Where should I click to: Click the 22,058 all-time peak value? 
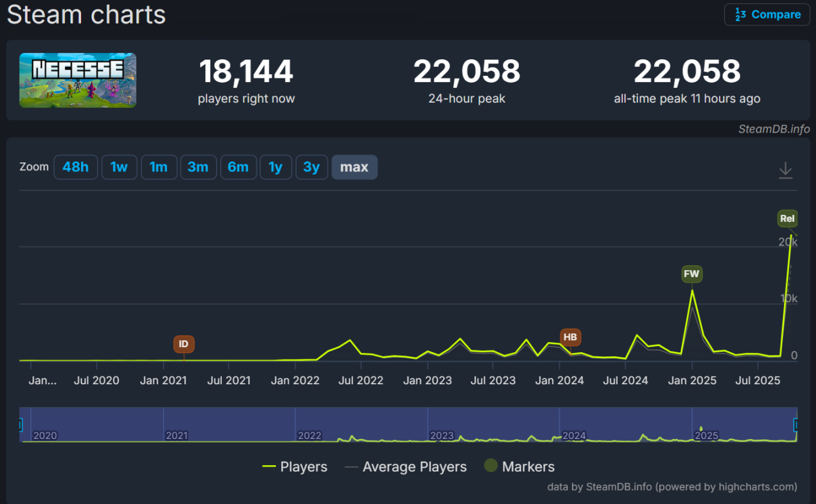click(687, 71)
